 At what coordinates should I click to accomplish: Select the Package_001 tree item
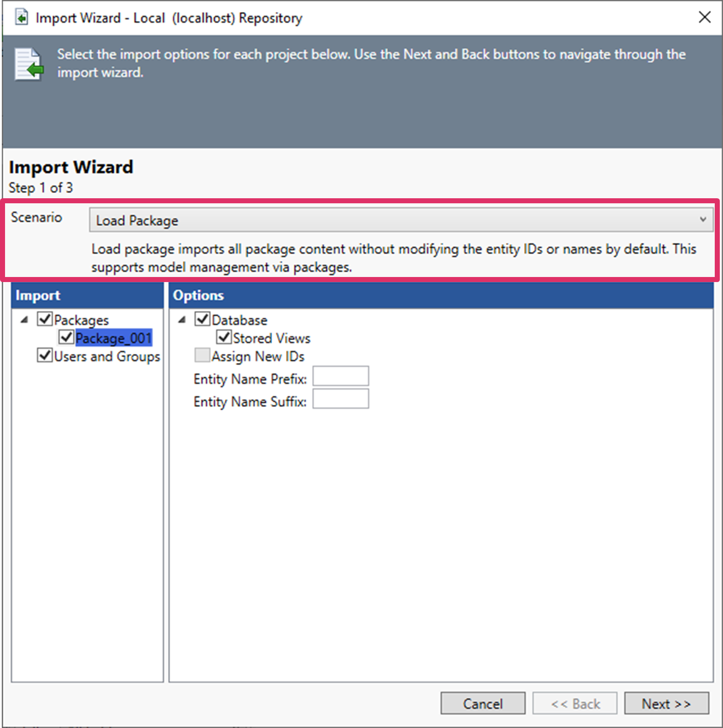click(x=114, y=338)
